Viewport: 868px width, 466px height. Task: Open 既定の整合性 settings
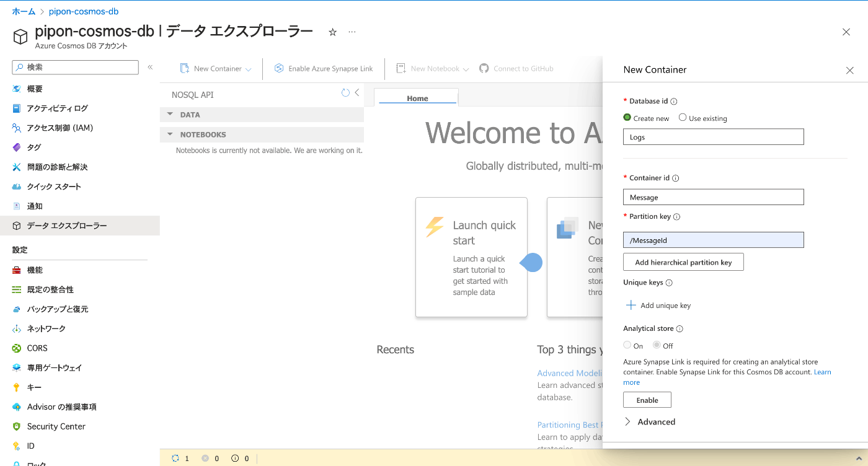[50, 289]
